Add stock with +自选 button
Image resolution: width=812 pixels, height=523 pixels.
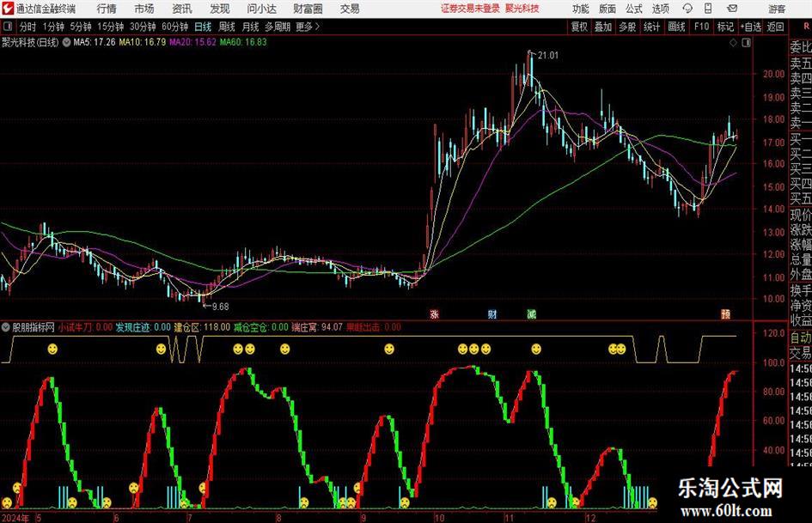click(750, 27)
